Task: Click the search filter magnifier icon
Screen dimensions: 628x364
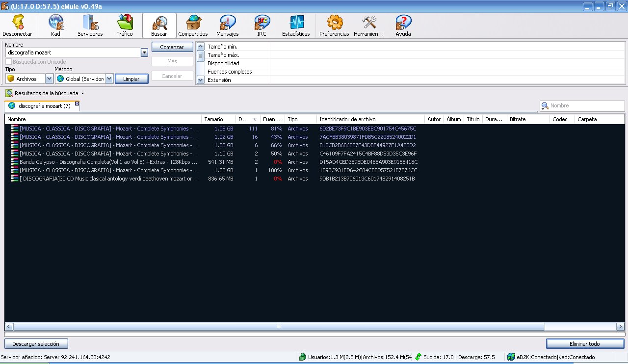Action: [545, 105]
